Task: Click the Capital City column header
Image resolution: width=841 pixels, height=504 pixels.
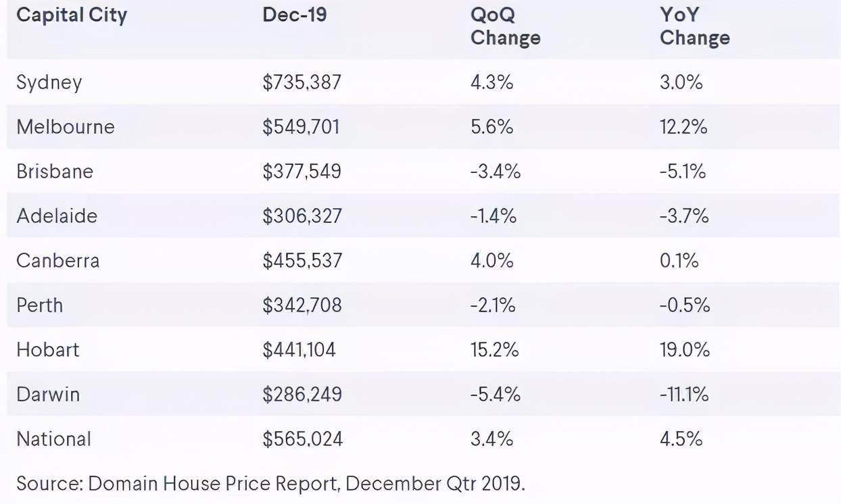Action: [x=72, y=16]
